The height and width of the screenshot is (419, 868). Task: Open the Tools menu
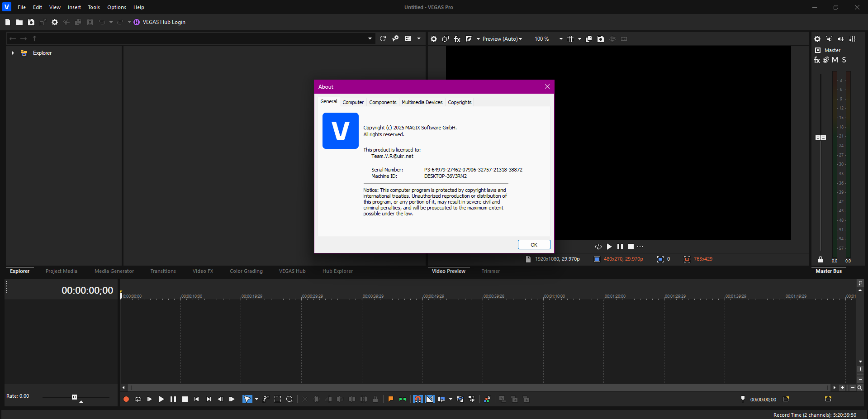coord(94,7)
